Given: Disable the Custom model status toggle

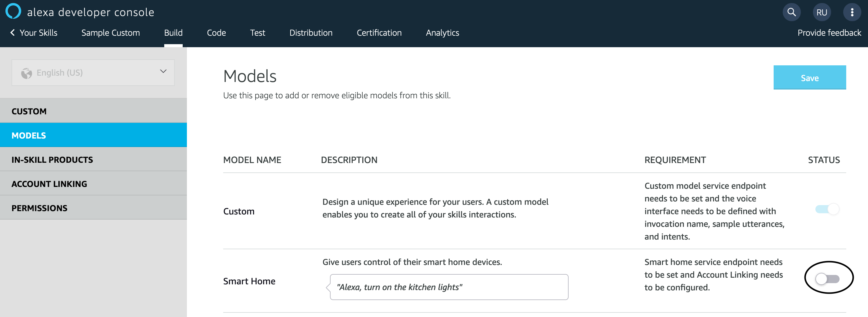Looking at the screenshot, I should coord(827,209).
